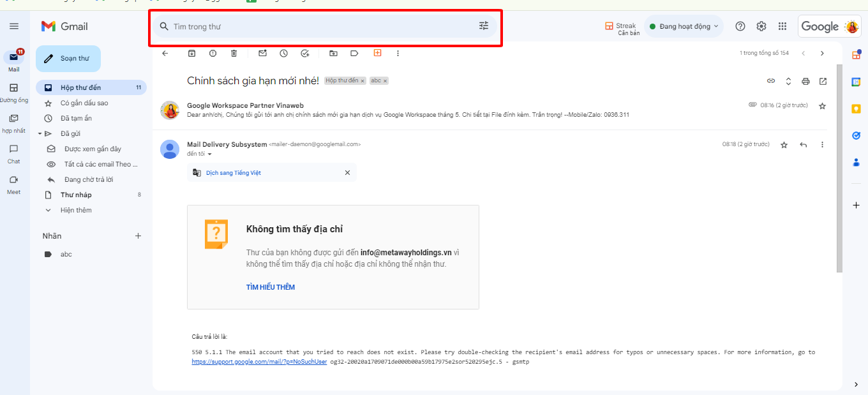Delete the conversation with trash icon
Screen dimensions: 868x395
tap(234, 54)
